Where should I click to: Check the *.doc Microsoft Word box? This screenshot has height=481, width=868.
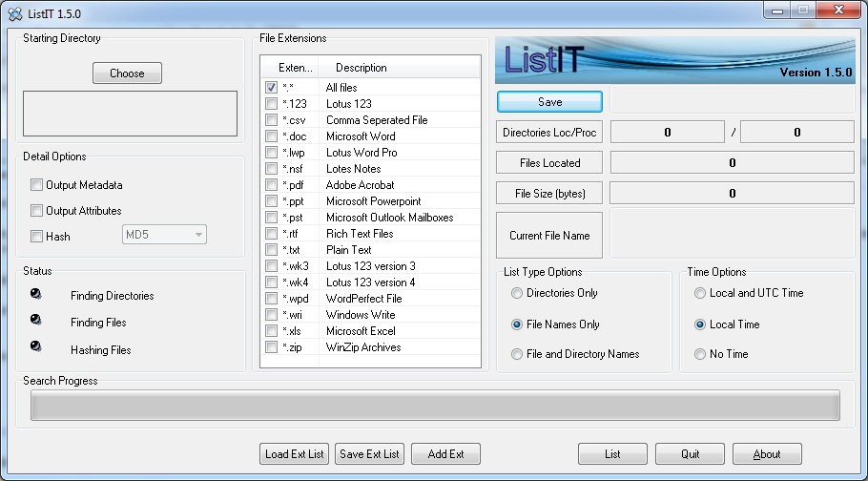tap(271, 136)
